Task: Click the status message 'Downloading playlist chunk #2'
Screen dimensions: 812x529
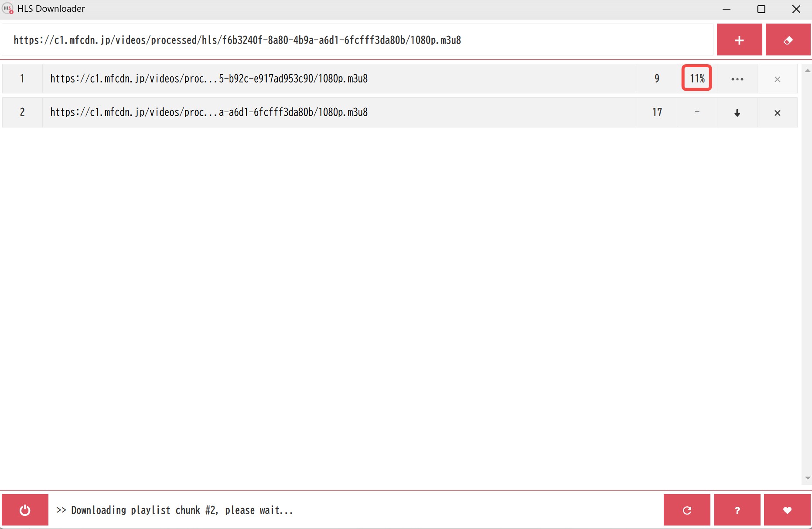Action: (174, 510)
